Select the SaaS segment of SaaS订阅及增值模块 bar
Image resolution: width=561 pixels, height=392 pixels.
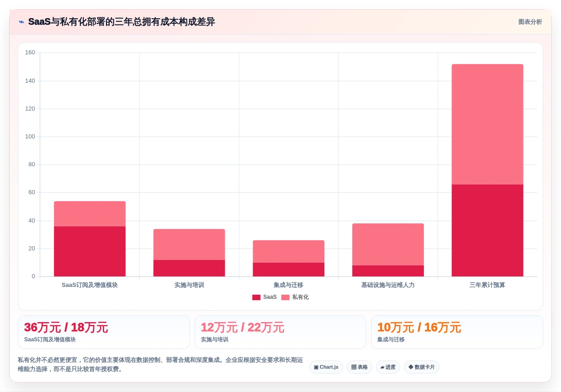point(90,251)
